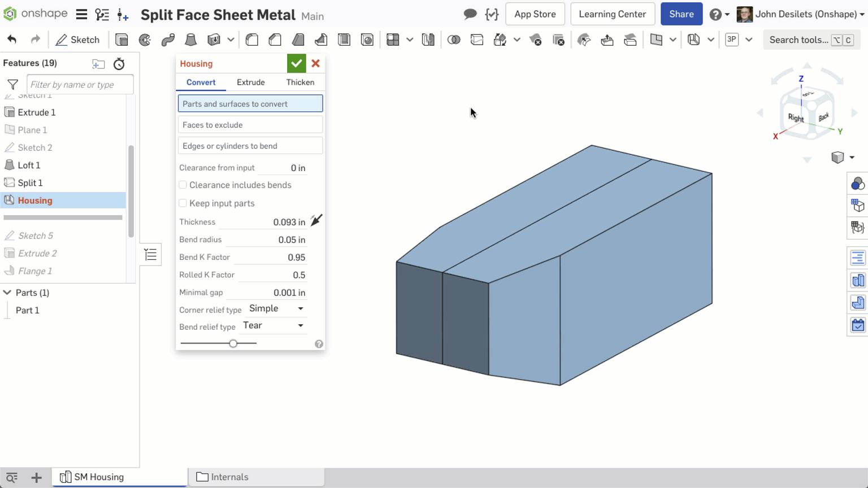Open the Revolve tool

click(x=145, y=40)
